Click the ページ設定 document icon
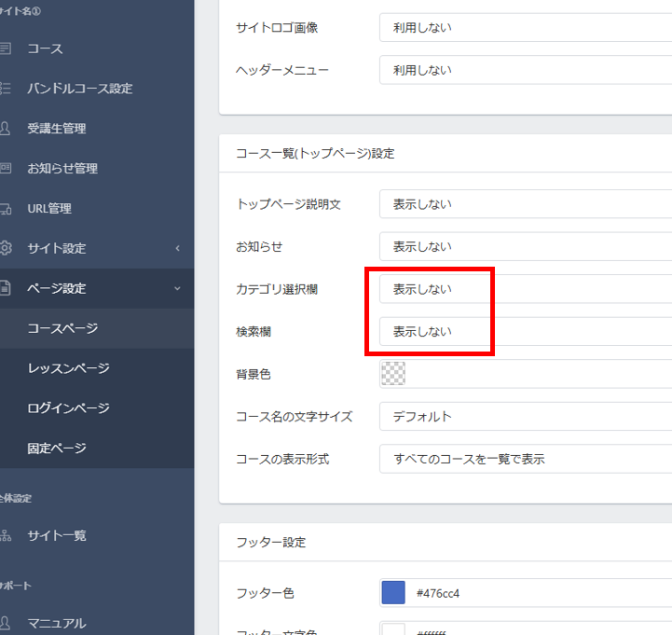Image resolution: width=672 pixels, height=635 pixels. 6,289
